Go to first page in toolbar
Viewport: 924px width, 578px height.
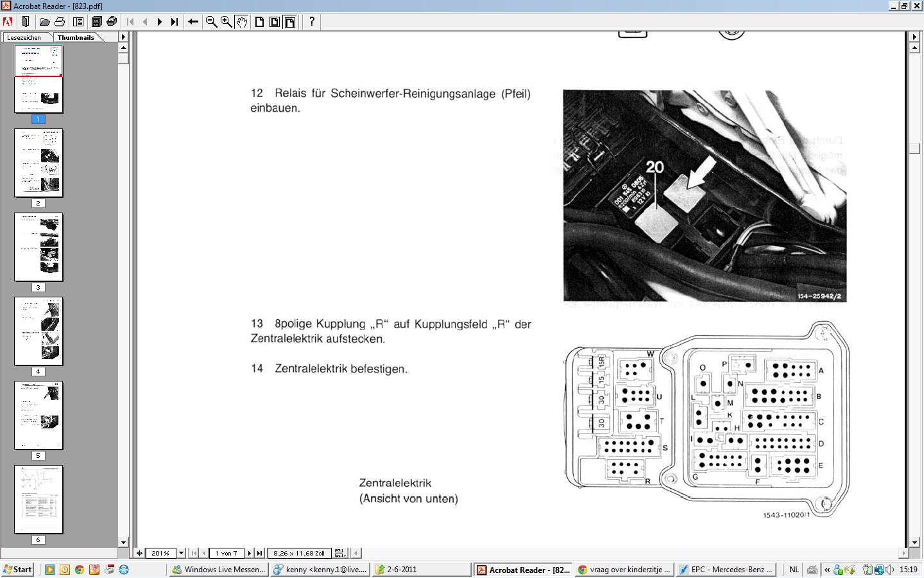130,21
